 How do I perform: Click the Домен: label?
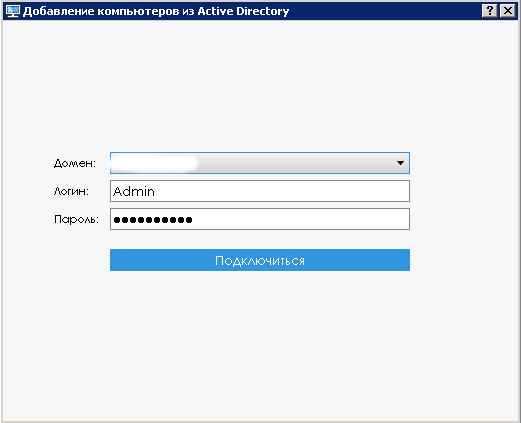(x=75, y=163)
